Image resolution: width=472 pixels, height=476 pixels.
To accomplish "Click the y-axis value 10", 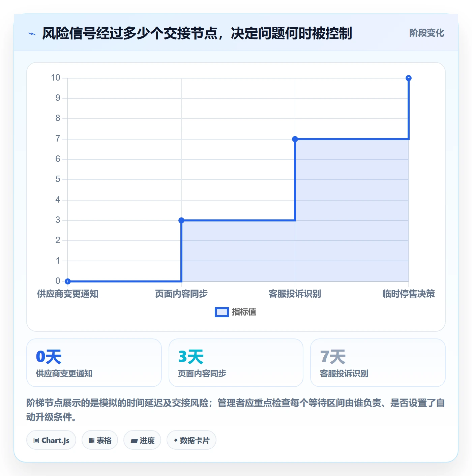I will click(x=56, y=78).
